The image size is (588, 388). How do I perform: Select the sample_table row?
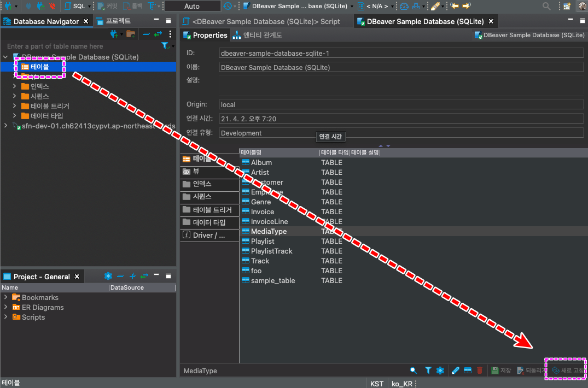pyautogui.click(x=414, y=280)
